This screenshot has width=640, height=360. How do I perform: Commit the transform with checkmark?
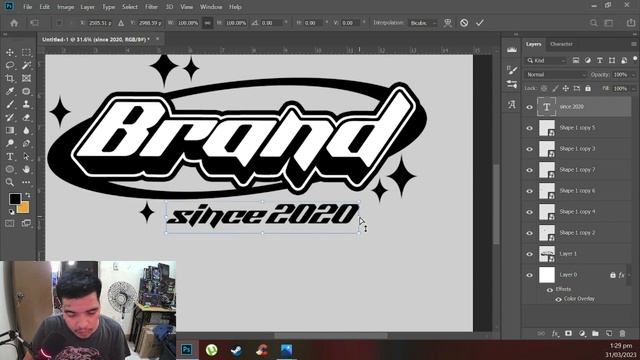click(x=480, y=23)
